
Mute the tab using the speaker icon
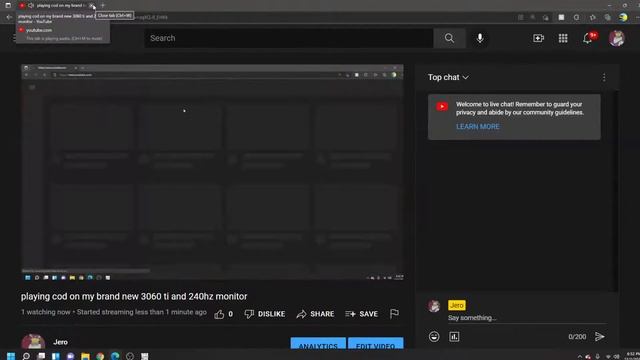[31, 5]
